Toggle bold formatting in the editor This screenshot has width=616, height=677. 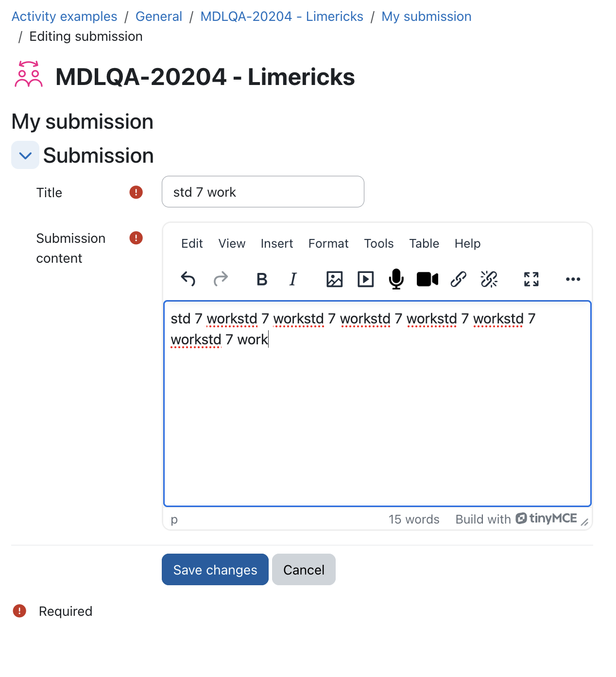click(x=262, y=279)
